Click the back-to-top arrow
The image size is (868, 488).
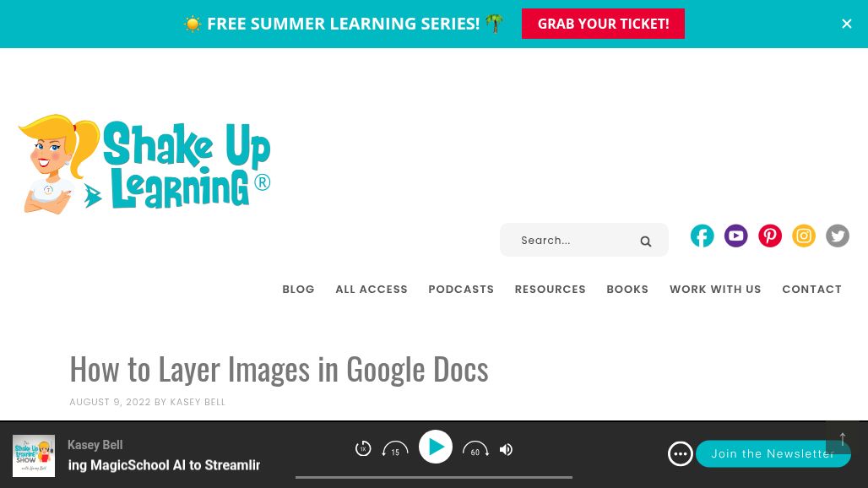click(842, 439)
